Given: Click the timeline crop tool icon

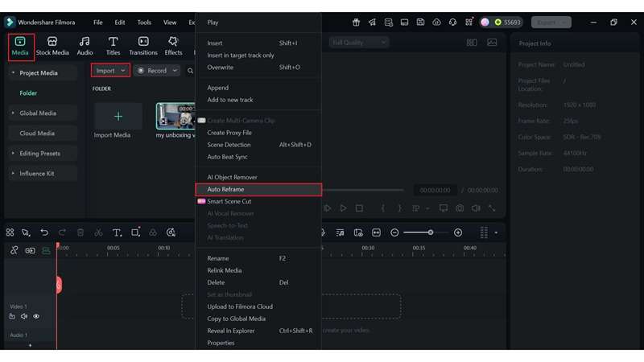Looking at the screenshot, I should tap(135, 232).
